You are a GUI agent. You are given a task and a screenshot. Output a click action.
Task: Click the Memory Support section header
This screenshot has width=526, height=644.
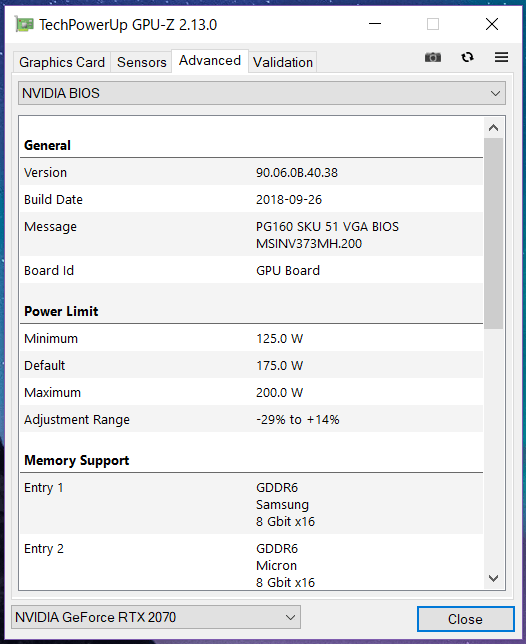(77, 460)
